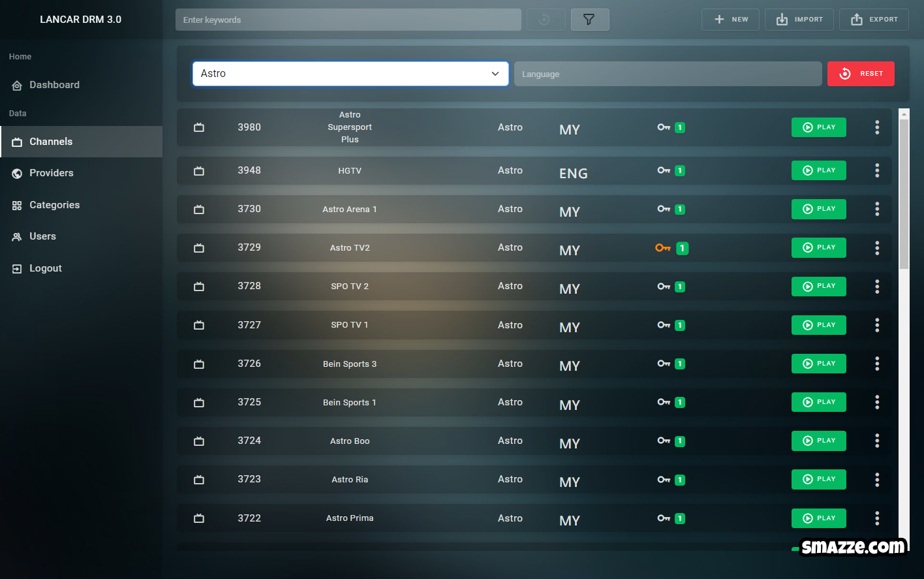Screen dimensions: 924x579
Task: Play the SPO TV 2 channel
Action: tap(819, 286)
